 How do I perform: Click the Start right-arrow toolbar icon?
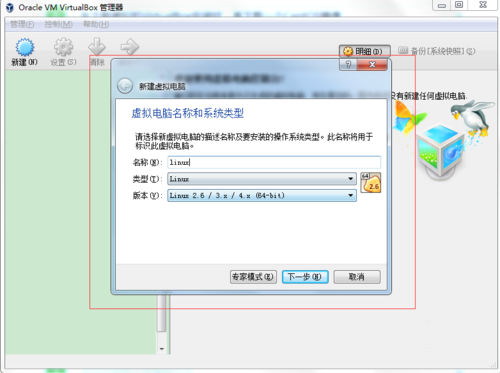(130, 47)
